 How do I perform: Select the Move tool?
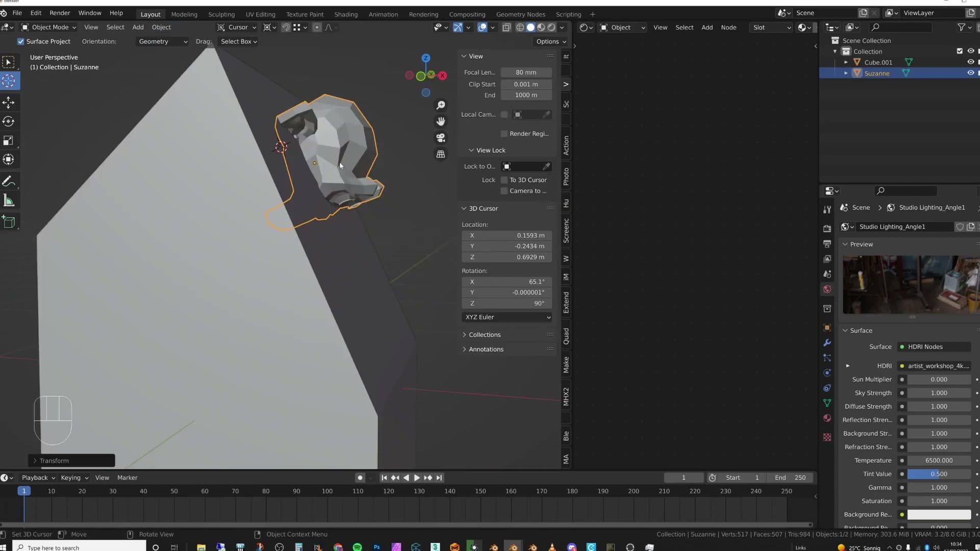9,103
